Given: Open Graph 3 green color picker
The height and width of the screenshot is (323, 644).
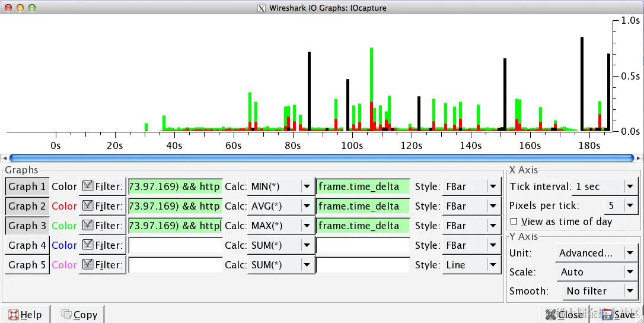Looking at the screenshot, I should point(64,226).
